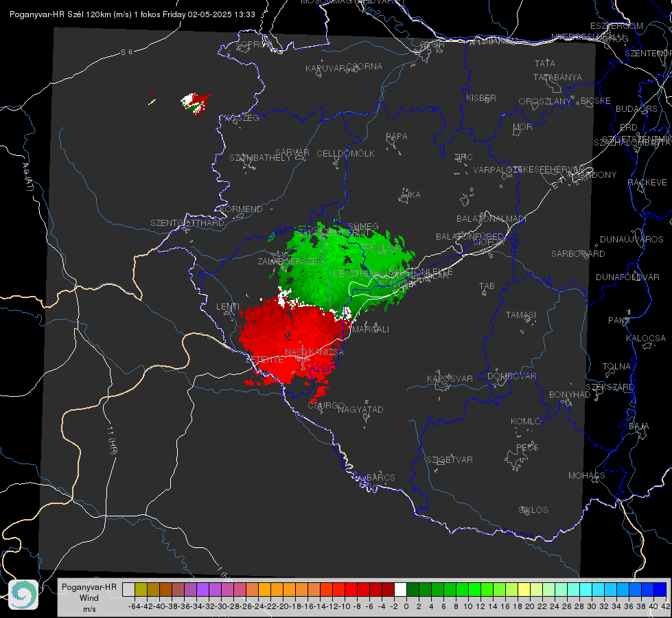This screenshot has width=672, height=618.
Task: Click the '11 (HR)' road label
Action: coord(113,440)
